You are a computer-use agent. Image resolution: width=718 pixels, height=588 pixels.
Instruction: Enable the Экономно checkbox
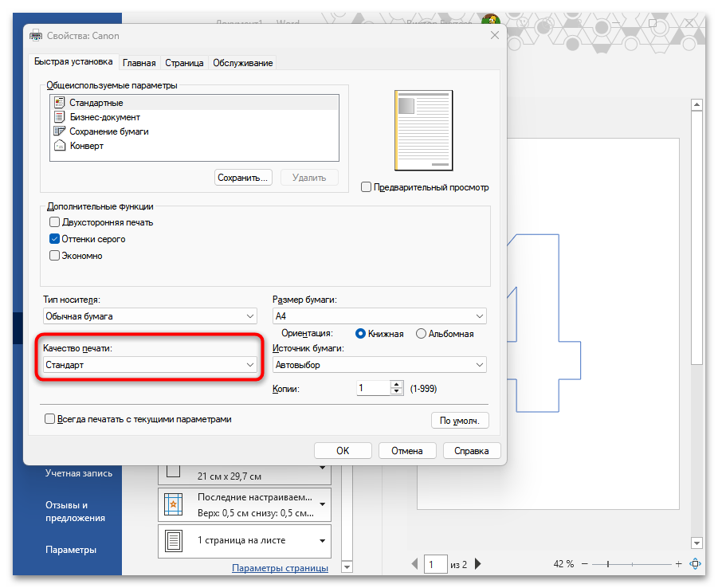[55, 256]
